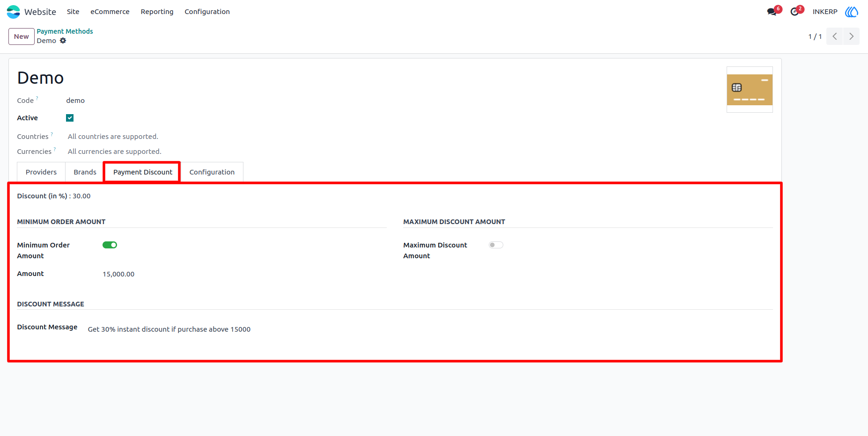Switch to the Providers tab

pos(41,172)
